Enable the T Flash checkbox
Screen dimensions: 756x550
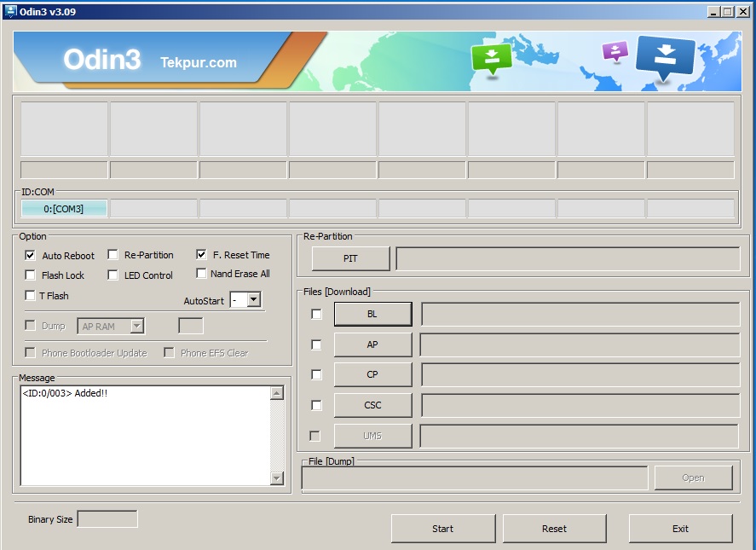31,295
